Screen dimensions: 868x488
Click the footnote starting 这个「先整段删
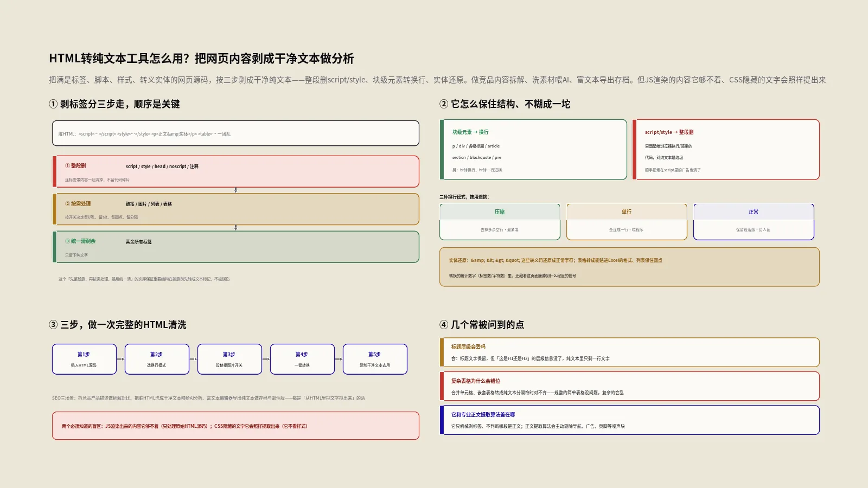tap(144, 279)
